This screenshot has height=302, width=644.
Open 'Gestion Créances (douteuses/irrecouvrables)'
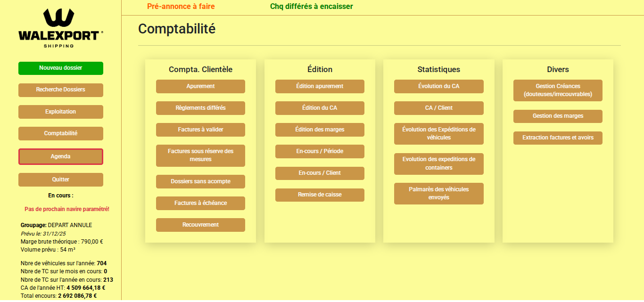(x=558, y=90)
